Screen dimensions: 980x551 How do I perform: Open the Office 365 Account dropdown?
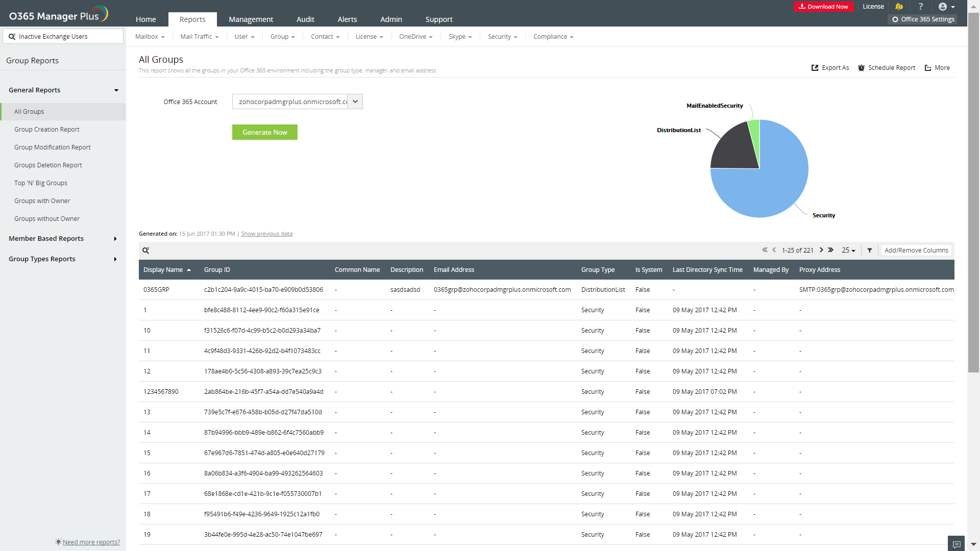pos(355,102)
